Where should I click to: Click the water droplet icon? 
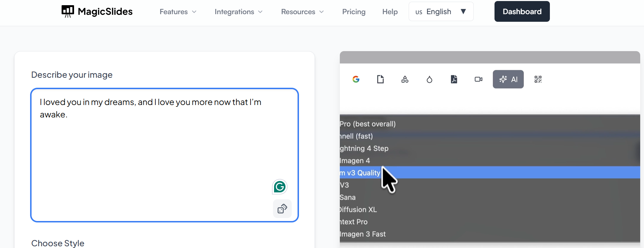[429, 79]
